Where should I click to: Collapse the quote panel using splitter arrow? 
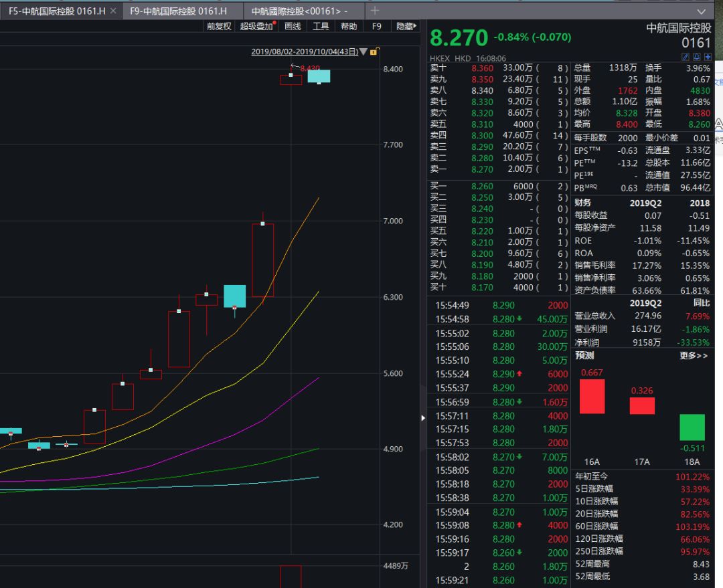click(x=422, y=418)
